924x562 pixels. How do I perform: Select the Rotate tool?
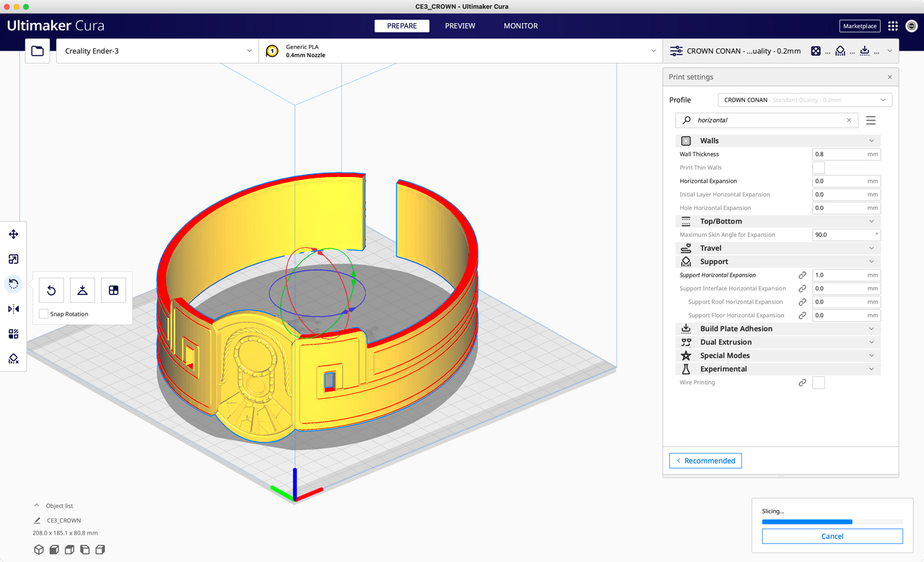click(x=13, y=284)
